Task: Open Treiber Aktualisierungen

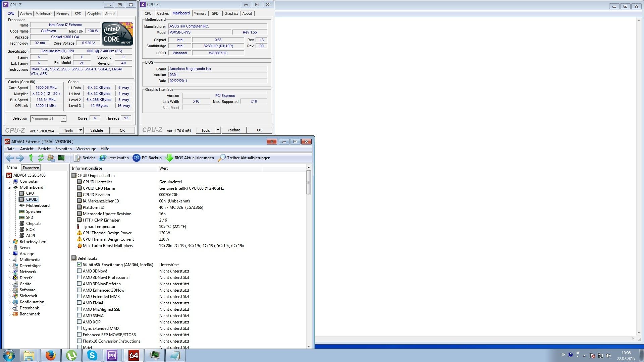Action: point(244,158)
